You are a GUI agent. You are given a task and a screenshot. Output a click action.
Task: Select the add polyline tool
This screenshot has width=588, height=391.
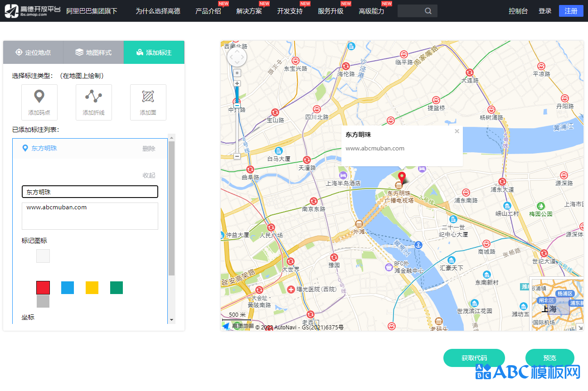[x=94, y=102]
